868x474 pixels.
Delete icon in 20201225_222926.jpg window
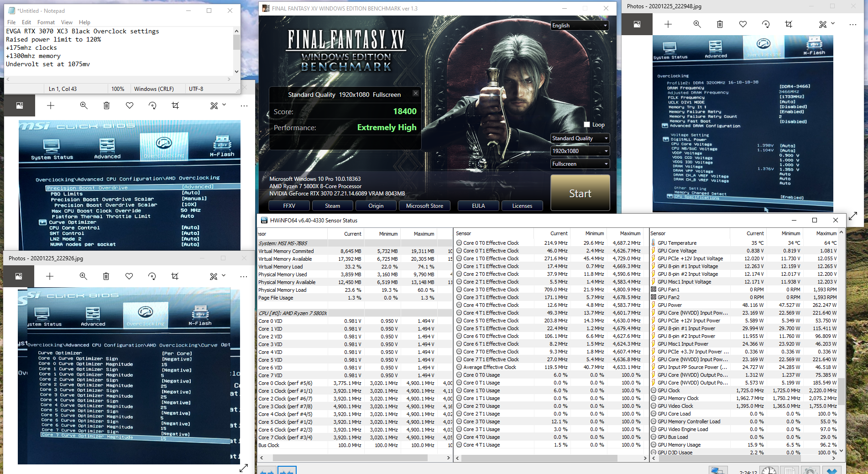click(x=106, y=276)
